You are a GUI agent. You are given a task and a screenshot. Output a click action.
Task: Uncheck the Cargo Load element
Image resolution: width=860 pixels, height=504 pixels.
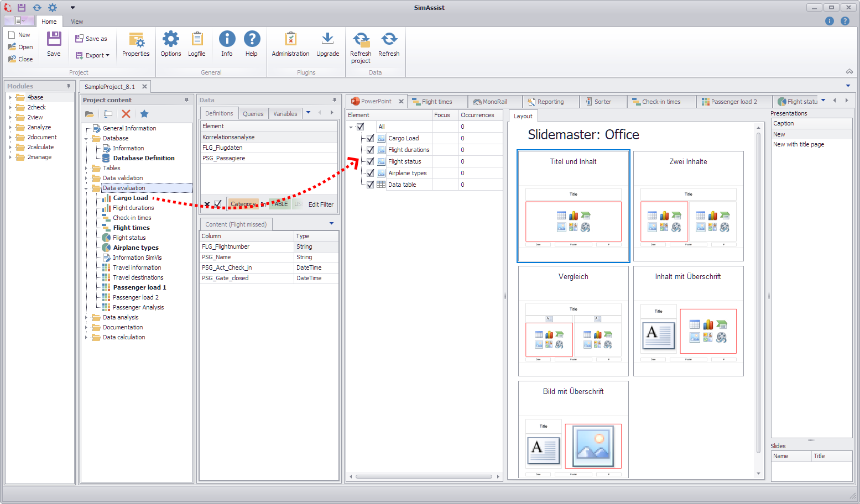pos(370,138)
